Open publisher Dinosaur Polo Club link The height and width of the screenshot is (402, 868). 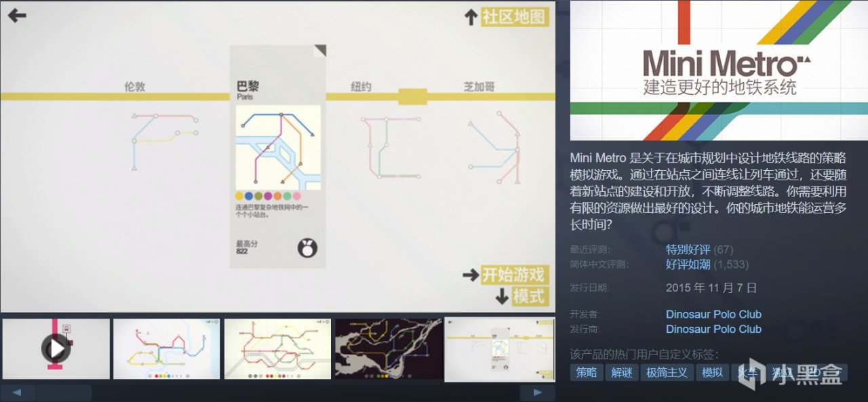713,329
